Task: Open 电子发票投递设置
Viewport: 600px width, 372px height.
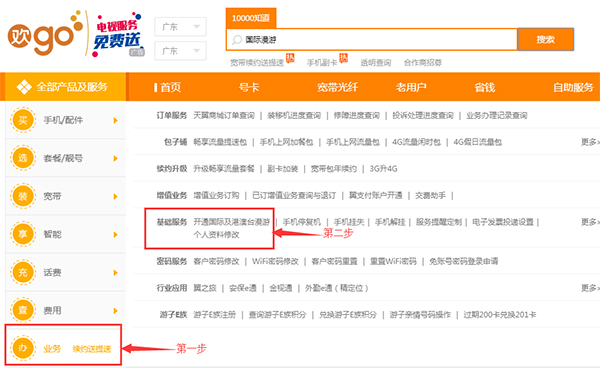Action: 503,222
